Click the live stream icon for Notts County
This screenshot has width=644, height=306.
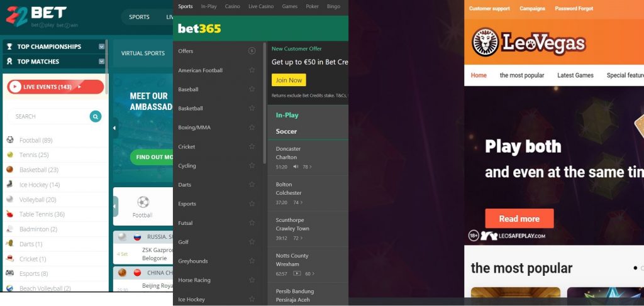pyautogui.click(x=297, y=273)
